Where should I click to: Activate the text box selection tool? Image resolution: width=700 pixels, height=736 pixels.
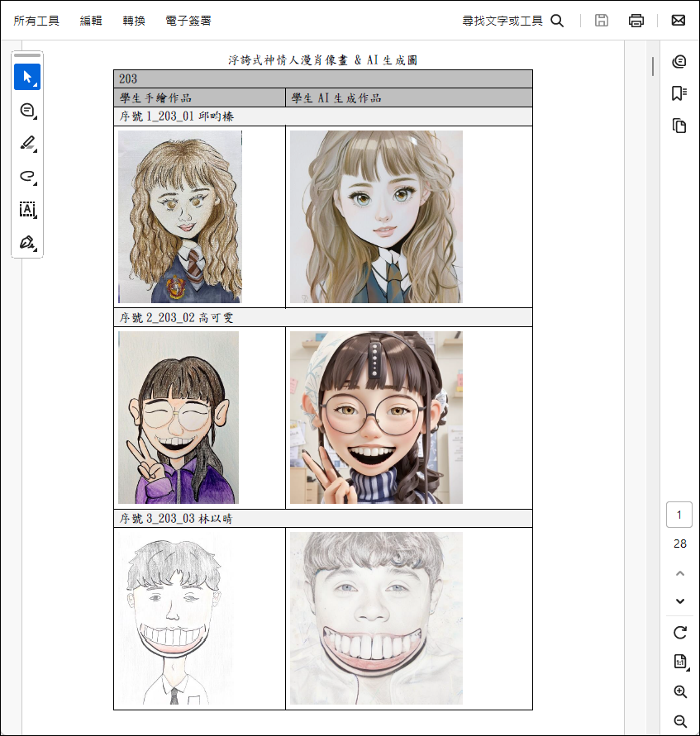(27, 209)
